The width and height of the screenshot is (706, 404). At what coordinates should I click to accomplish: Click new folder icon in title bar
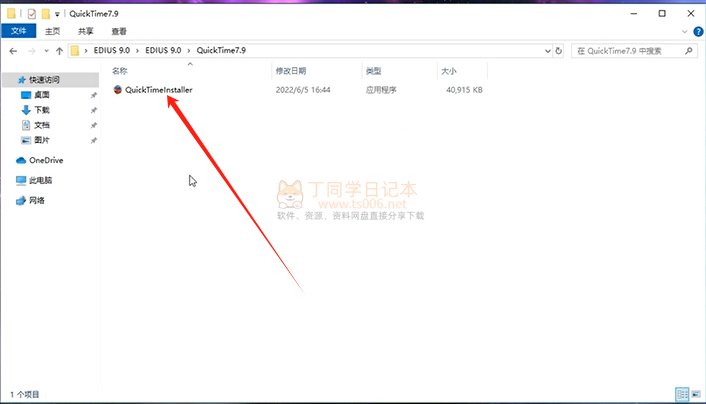[45, 14]
